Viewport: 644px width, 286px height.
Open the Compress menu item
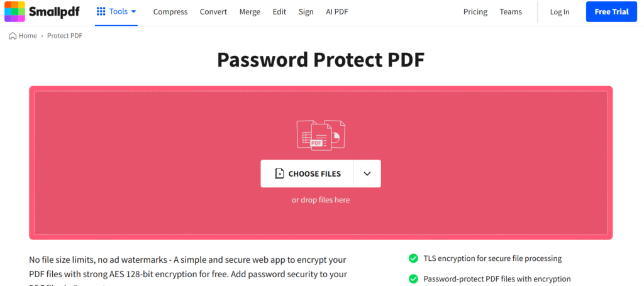click(x=170, y=12)
